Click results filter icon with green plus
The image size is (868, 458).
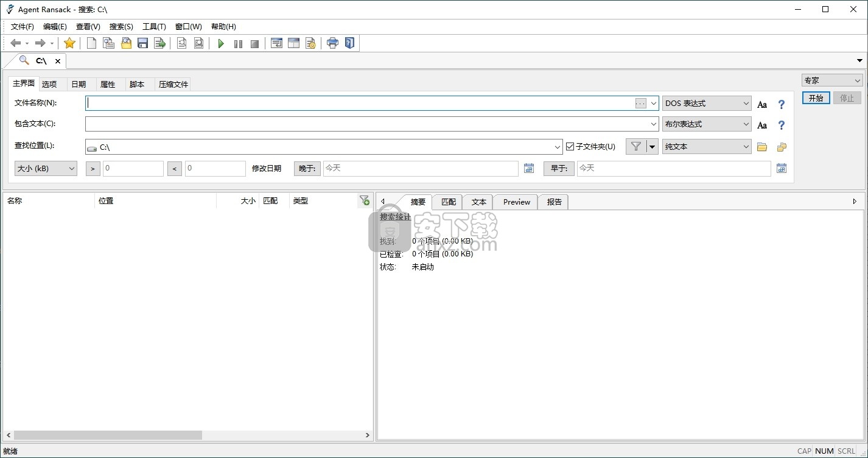[x=364, y=200]
